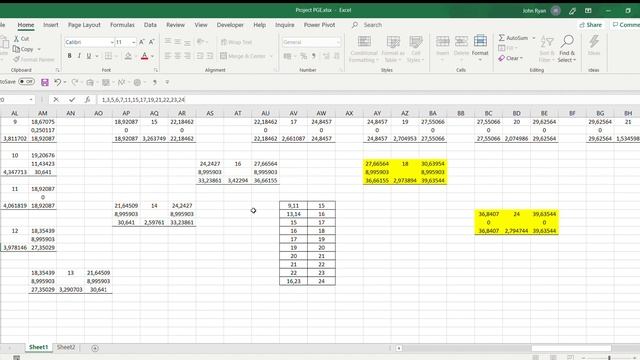The image size is (640, 360).
Task: Open the Font name dropdown
Action: coord(111,42)
